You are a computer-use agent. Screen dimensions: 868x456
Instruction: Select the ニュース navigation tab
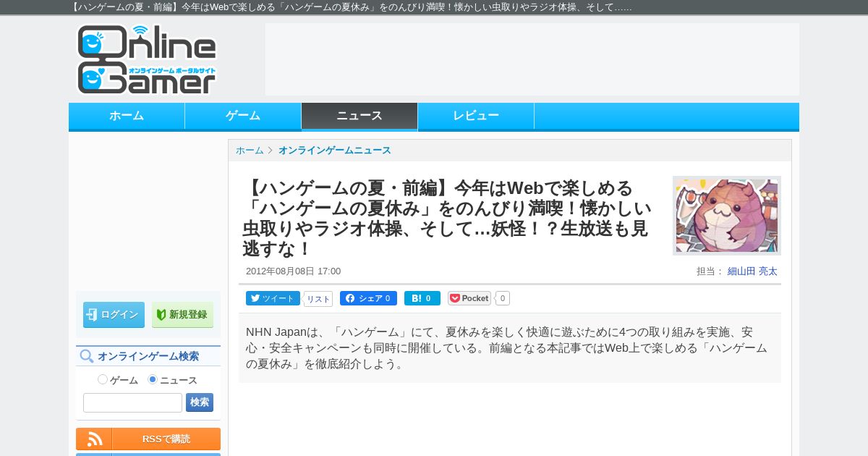359,116
